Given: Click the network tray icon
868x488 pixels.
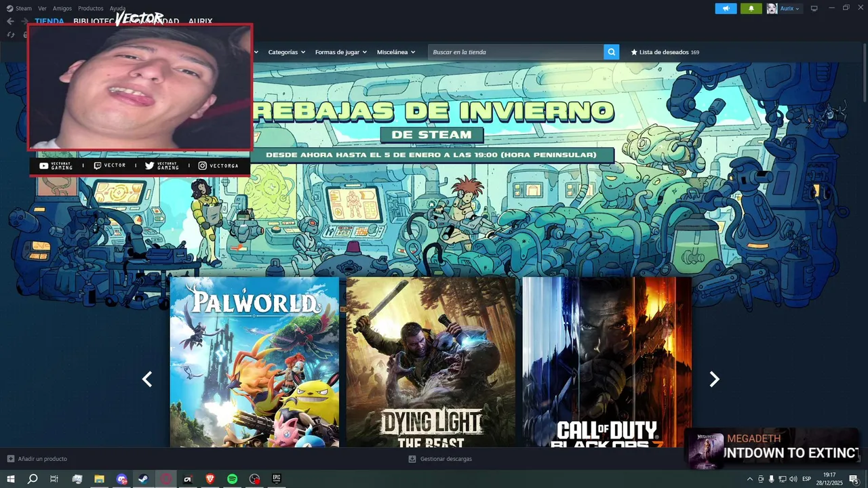Looking at the screenshot, I should click(783, 479).
